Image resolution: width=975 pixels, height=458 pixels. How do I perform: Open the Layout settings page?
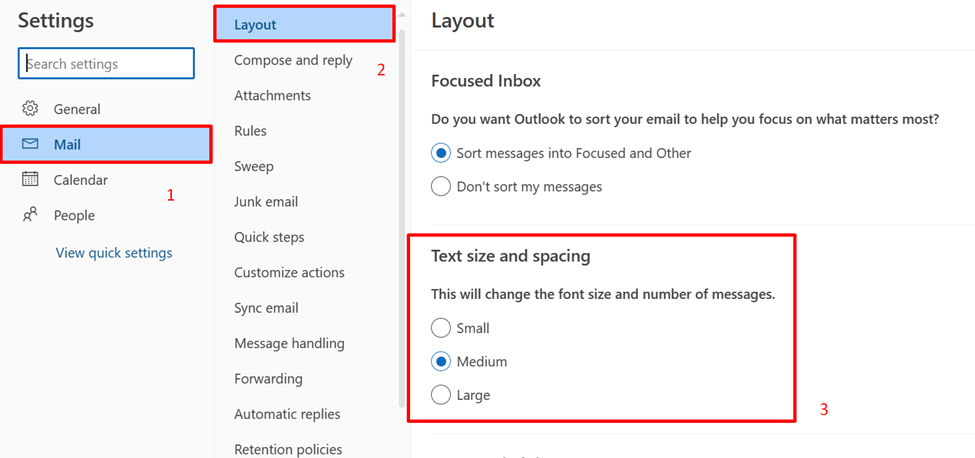tap(305, 25)
